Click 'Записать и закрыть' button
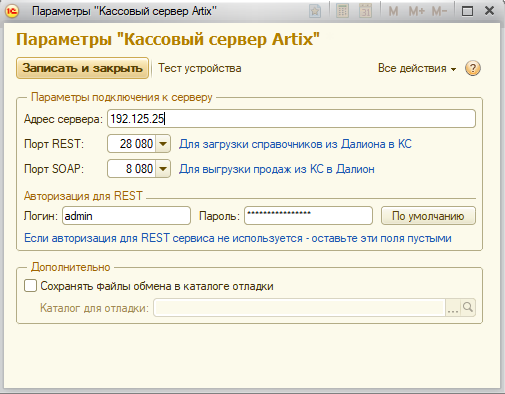 (x=82, y=68)
